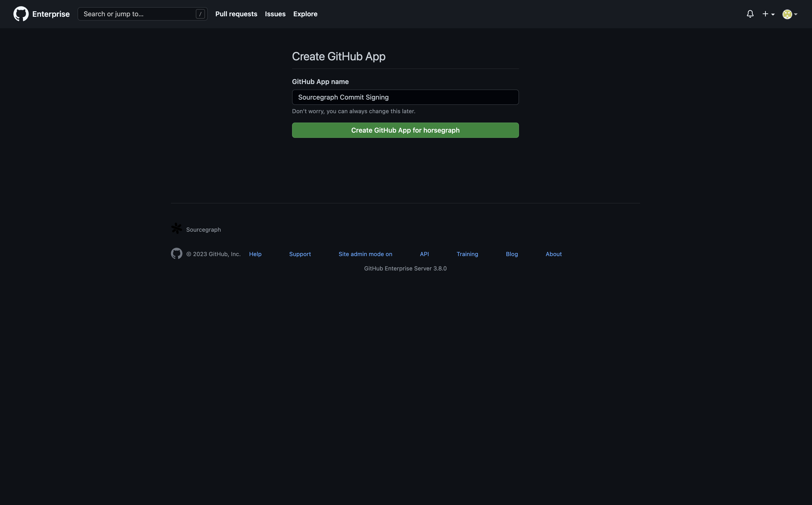Open the user avatar menu
The width and height of the screenshot is (812, 505).
click(x=790, y=14)
